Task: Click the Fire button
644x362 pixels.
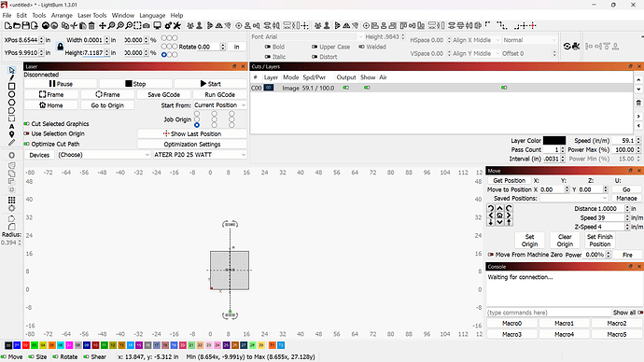Action: (x=627, y=255)
